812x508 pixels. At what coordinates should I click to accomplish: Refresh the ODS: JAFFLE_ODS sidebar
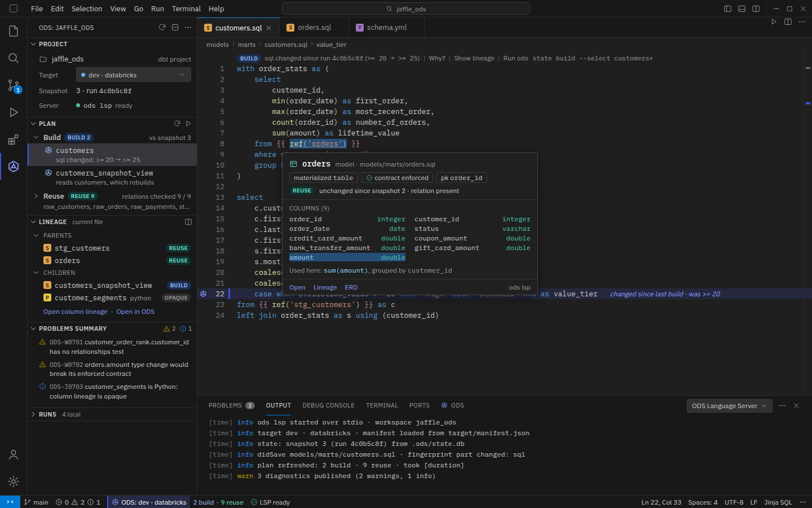(162, 27)
